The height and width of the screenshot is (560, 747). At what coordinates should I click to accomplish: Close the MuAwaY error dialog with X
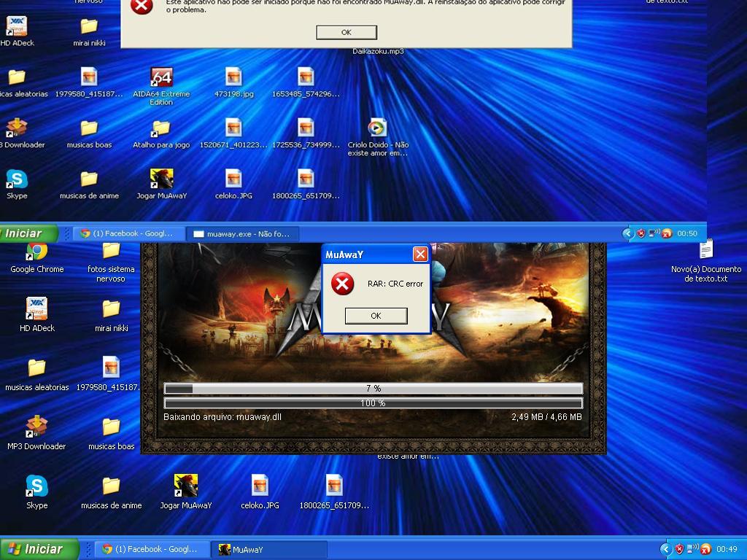pos(420,254)
